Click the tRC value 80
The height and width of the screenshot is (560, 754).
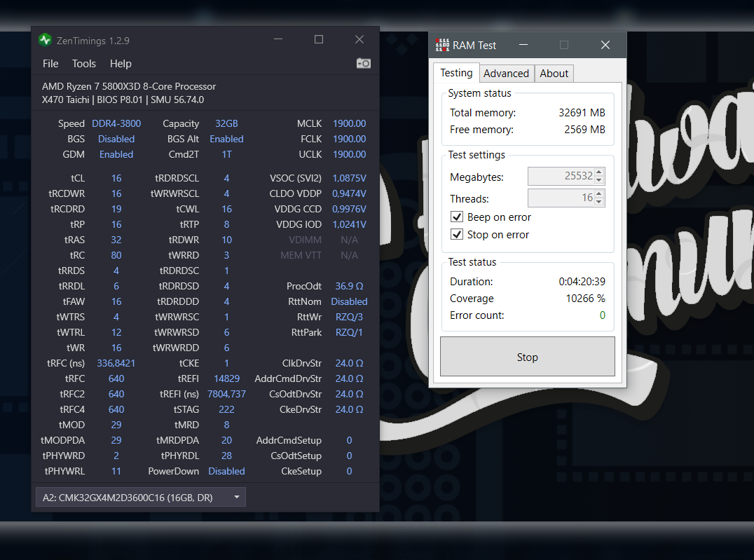[116, 255]
